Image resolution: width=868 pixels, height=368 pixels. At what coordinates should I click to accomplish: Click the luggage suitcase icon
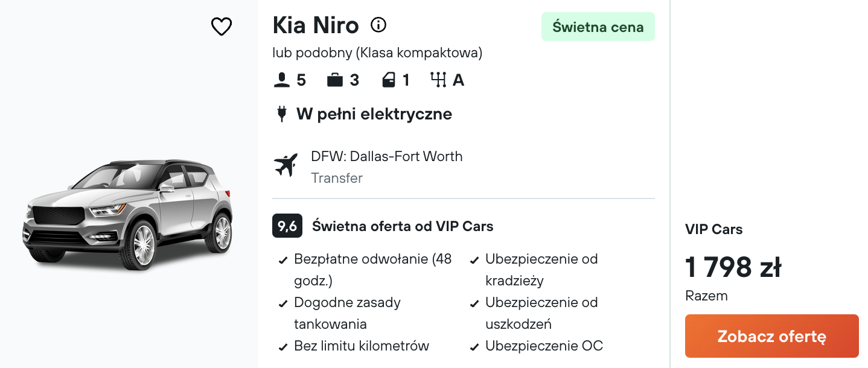(335, 80)
